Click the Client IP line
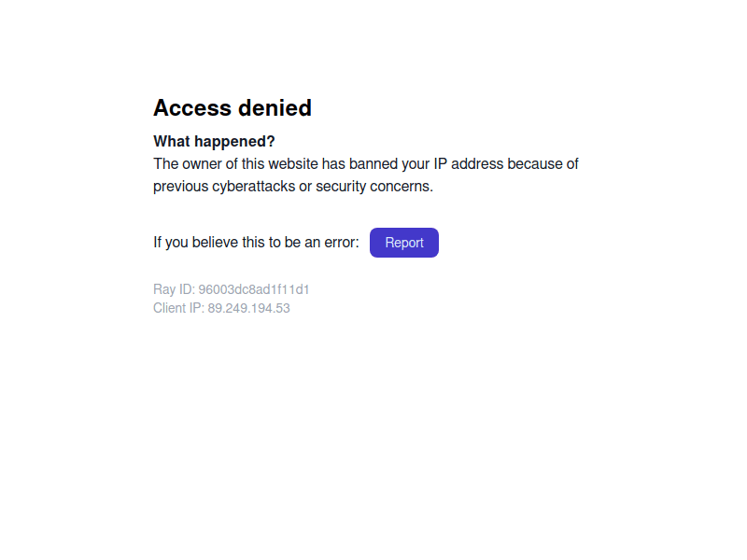The width and height of the screenshot is (747, 560). tap(221, 308)
